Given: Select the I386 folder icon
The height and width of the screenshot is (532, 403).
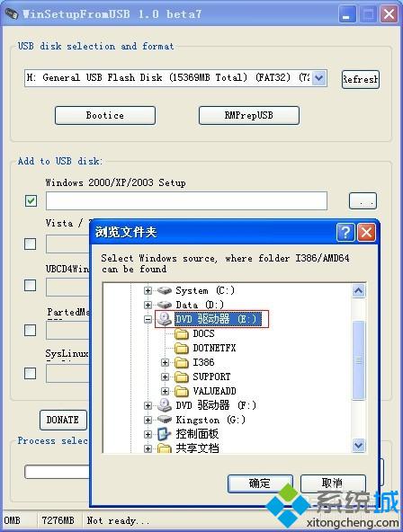Looking at the screenshot, I should click(182, 362).
